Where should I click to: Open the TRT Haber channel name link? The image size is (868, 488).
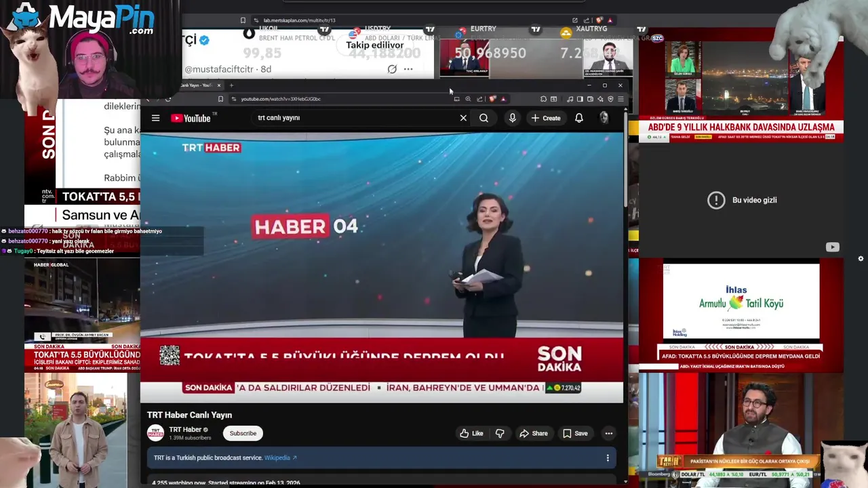tap(184, 430)
